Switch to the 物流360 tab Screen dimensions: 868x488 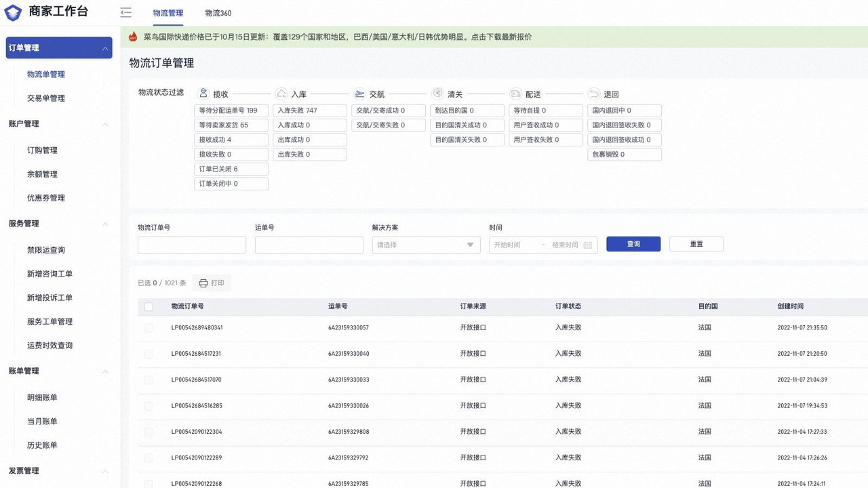point(218,13)
